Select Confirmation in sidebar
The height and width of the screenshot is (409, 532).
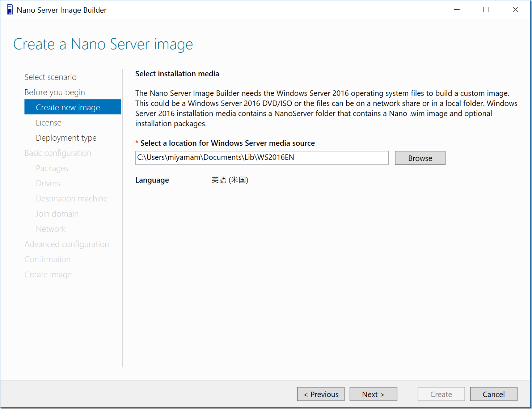tap(47, 259)
